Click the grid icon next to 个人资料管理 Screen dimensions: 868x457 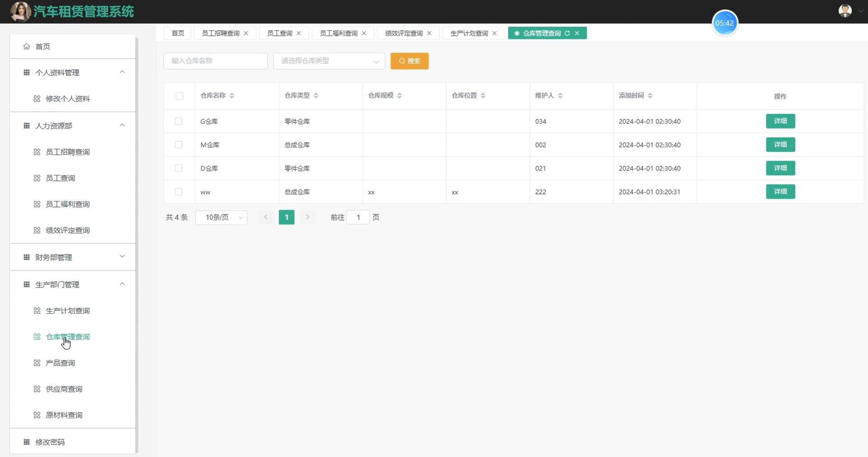(x=27, y=72)
